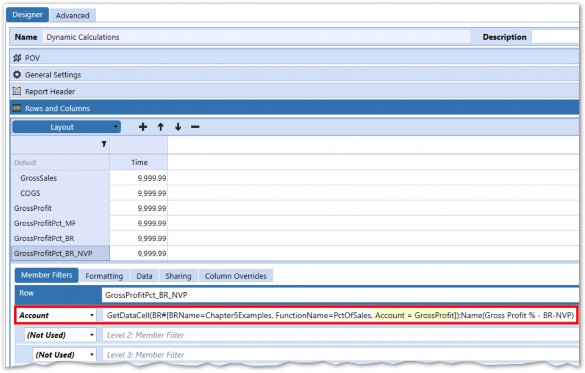The image size is (585, 373).
Task: Select the Time column header
Action: pyautogui.click(x=139, y=162)
